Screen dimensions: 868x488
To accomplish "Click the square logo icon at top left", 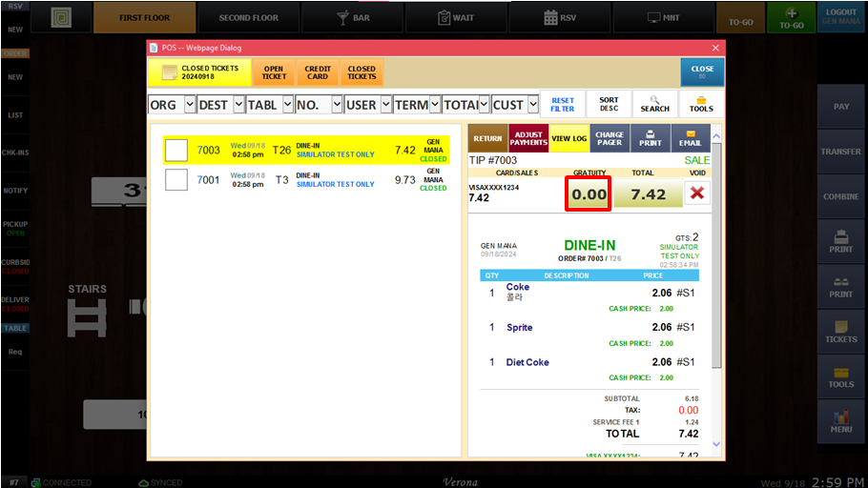I will tap(61, 18).
